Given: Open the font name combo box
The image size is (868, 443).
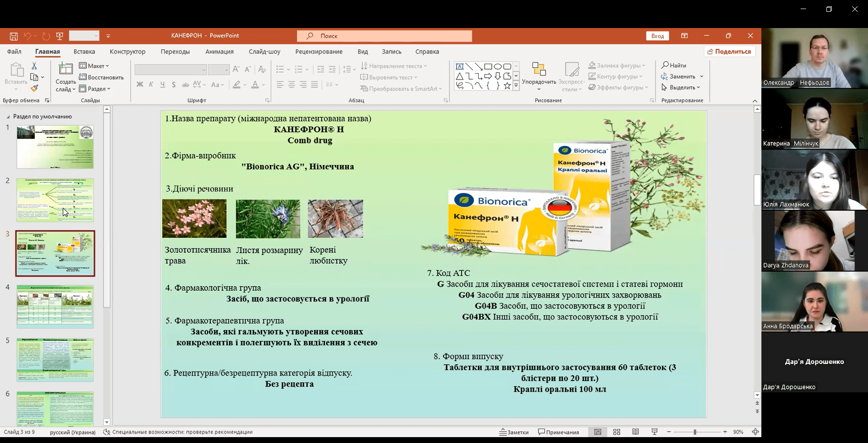Looking at the screenshot, I should (170, 69).
